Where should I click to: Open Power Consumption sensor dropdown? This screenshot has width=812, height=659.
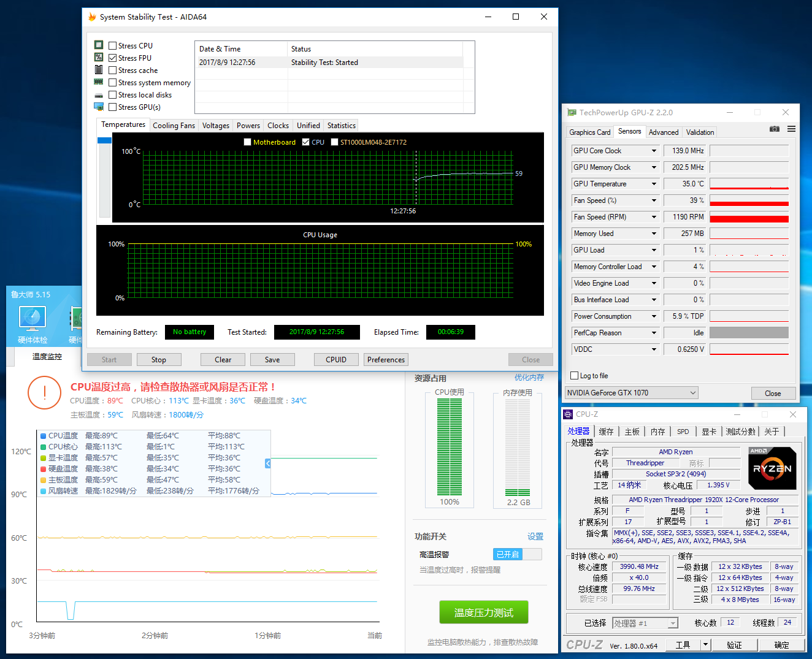[x=654, y=316]
